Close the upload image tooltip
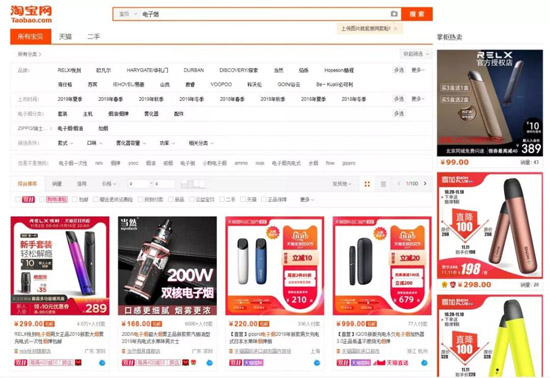This screenshot has height=378, width=550. 396,29
